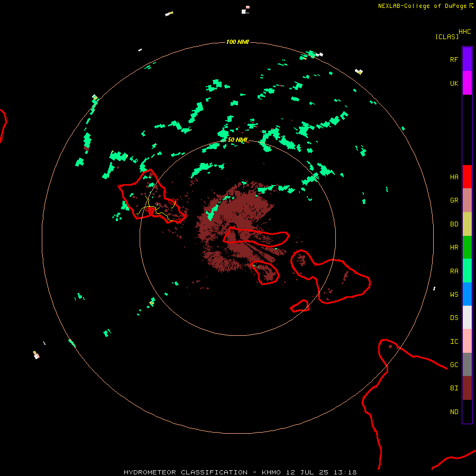Click 'HYDROMETEOR CLASSIFICATION' in the title
Image resolution: width=476 pixels, height=476 pixels.
tap(186, 472)
